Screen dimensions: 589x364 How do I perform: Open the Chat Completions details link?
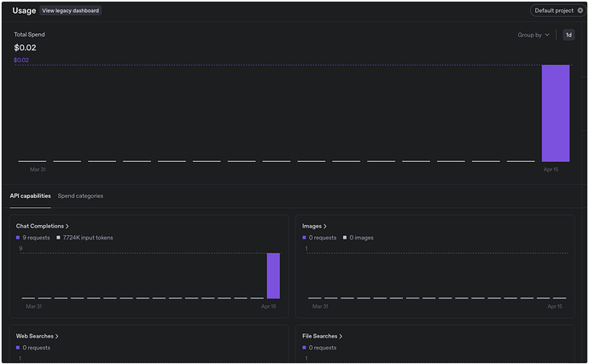click(40, 226)
